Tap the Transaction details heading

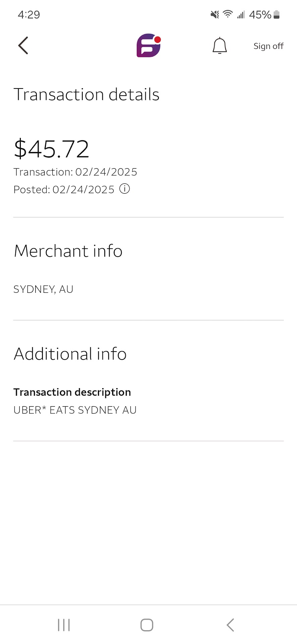coord(86,94)
